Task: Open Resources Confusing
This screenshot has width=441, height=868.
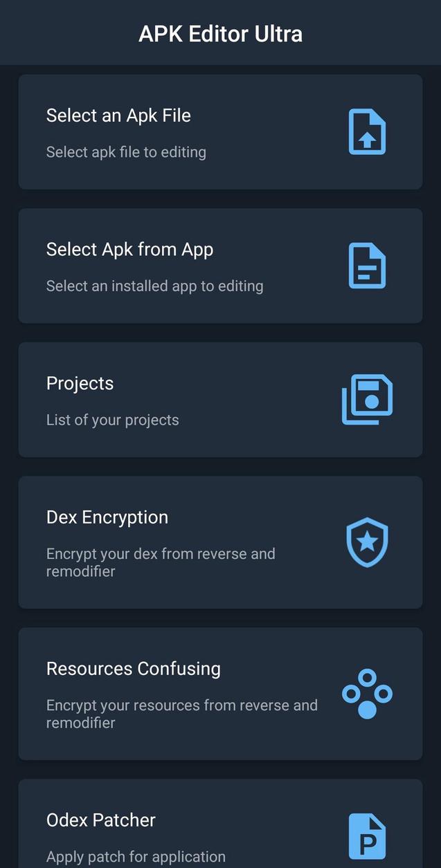Action: pyautogui.click(x=220, y=694)
